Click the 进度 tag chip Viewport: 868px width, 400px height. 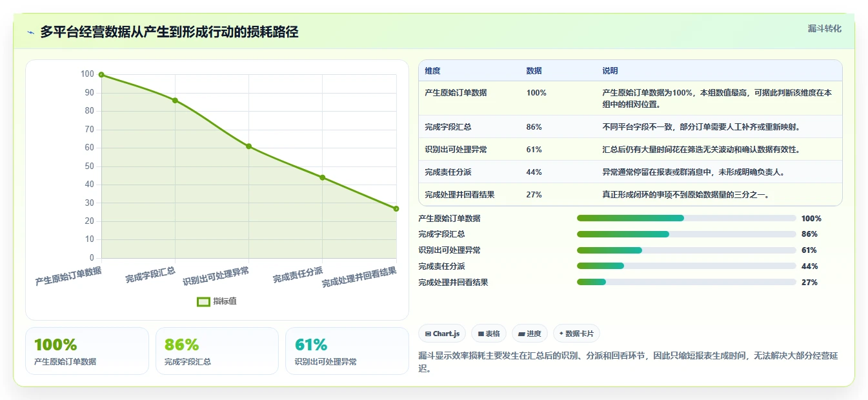(x=529, y=334)
